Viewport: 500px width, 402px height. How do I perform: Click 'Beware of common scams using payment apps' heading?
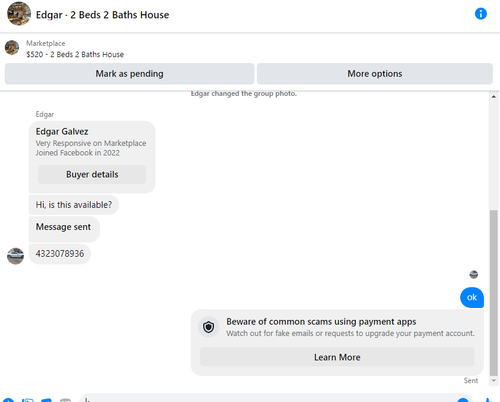(x=321, y=322)
